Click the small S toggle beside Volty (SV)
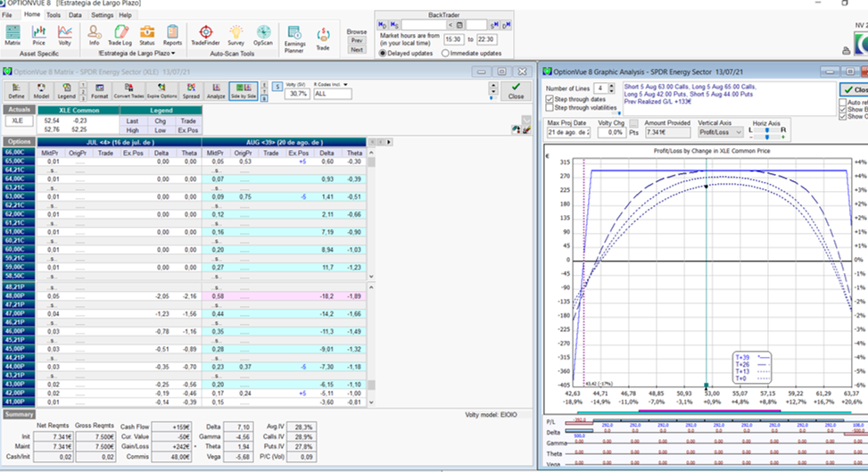Screen dimensions: 868x472 277,87
